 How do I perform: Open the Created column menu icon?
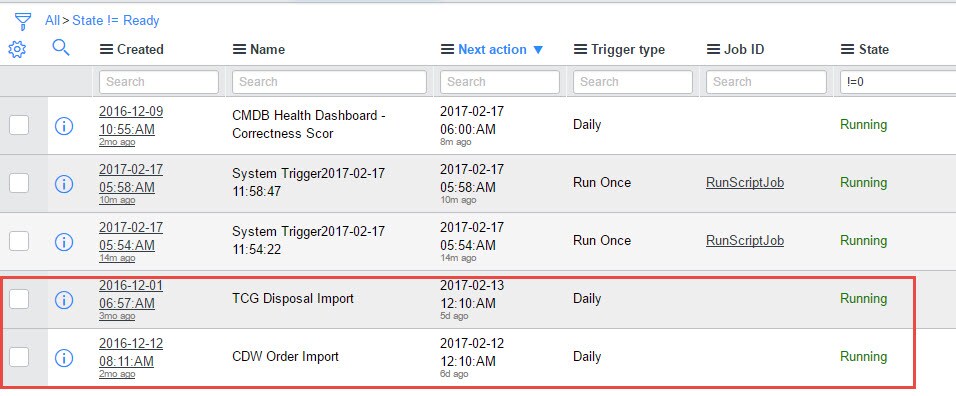[x=106, y=49]
